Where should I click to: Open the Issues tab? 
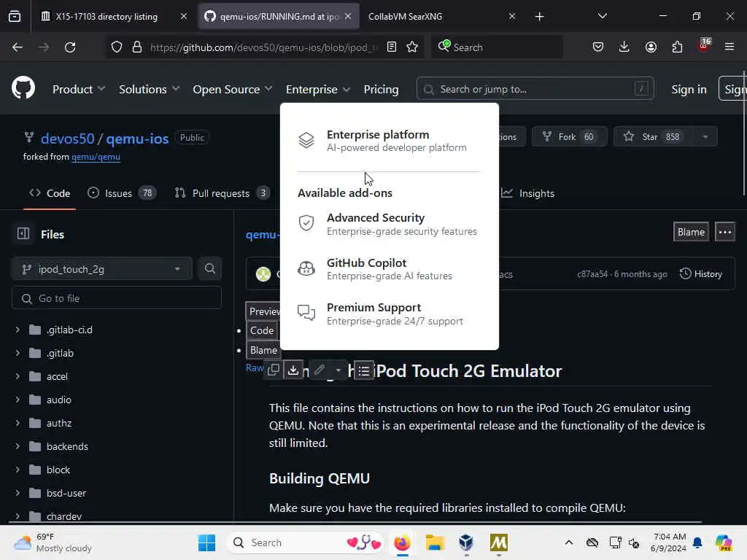point(122,192)
